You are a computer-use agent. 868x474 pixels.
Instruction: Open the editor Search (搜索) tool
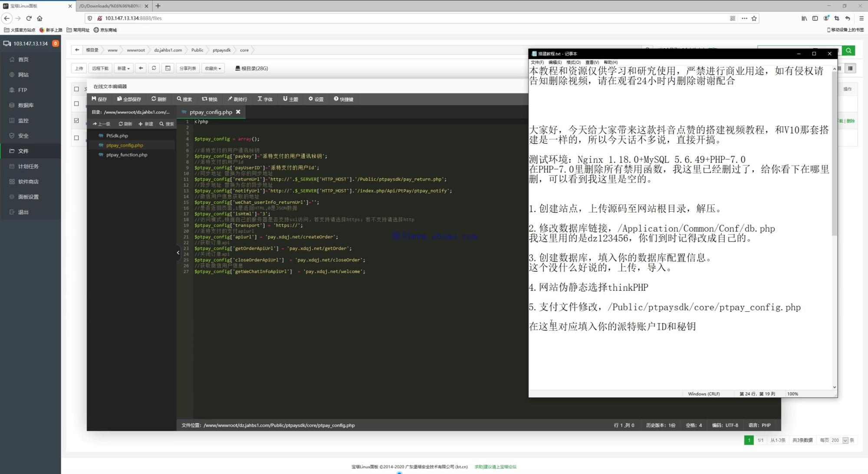coord(184,99)
